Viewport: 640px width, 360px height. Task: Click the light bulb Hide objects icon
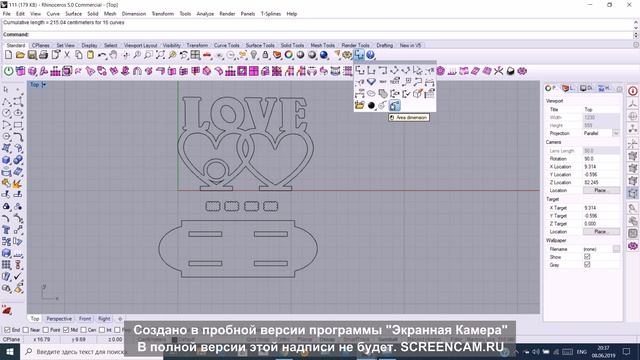pos(254,55)
